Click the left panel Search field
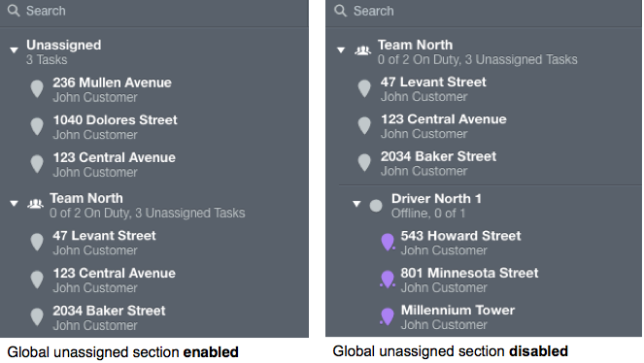The image size is (644, 363). coord(154,11)
